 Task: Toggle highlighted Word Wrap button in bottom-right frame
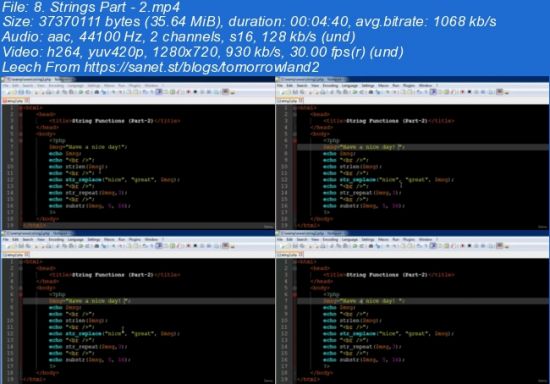point(433,246)
